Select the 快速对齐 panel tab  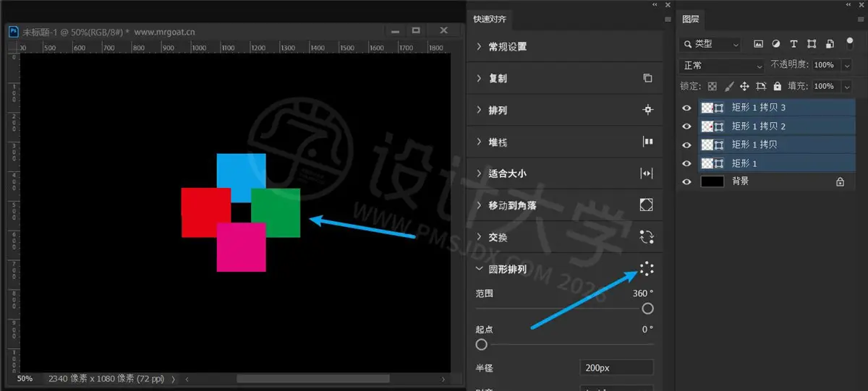tap(490, 20)
